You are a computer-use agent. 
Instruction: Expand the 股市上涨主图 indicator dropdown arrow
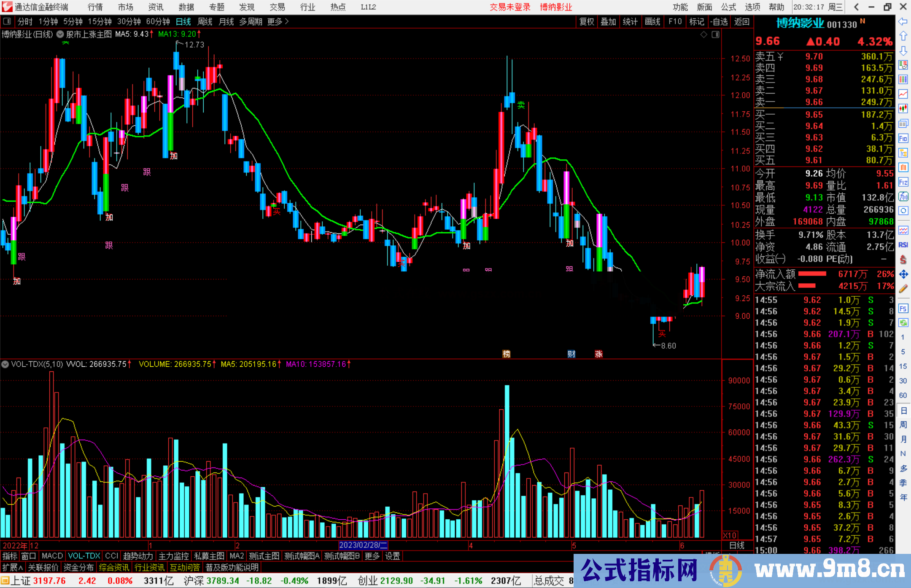(60, 34)
